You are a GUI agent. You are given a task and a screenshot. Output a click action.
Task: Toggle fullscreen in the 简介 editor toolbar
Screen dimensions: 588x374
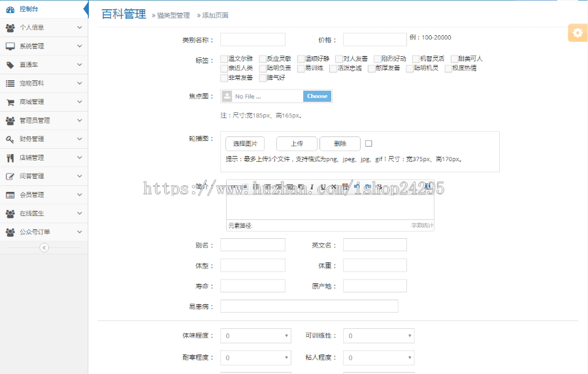pyautogui.click(x=427, y=186)
